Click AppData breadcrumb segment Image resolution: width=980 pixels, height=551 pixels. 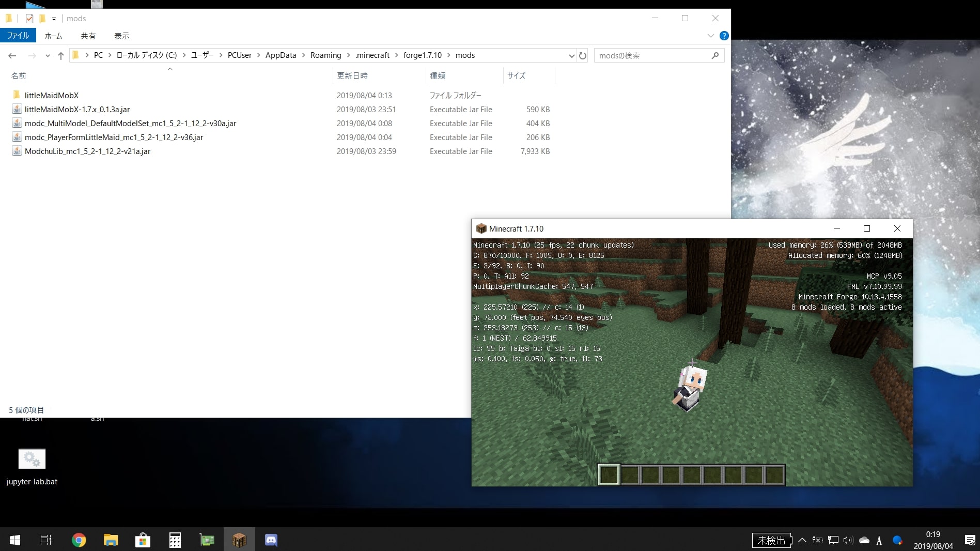pos(281,55)
